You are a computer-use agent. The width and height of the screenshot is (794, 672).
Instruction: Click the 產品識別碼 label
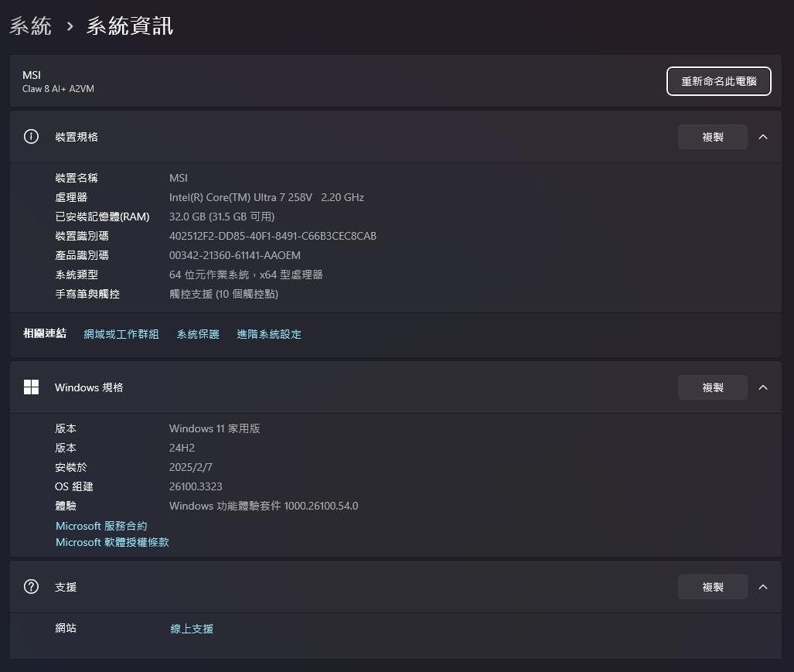tap(82, 255)
